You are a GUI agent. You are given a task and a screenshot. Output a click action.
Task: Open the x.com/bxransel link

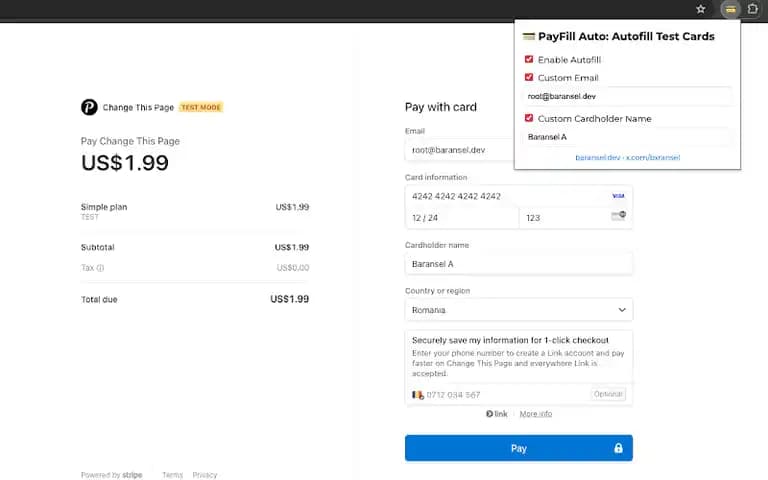(653, 157)
